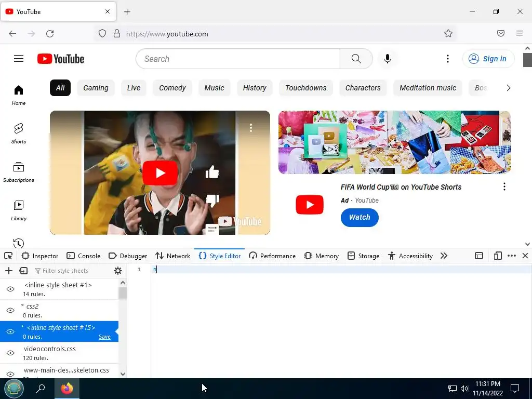Show more category chips arrow
The height and width of the screenshot is (399, 532).
pos(508,88)
